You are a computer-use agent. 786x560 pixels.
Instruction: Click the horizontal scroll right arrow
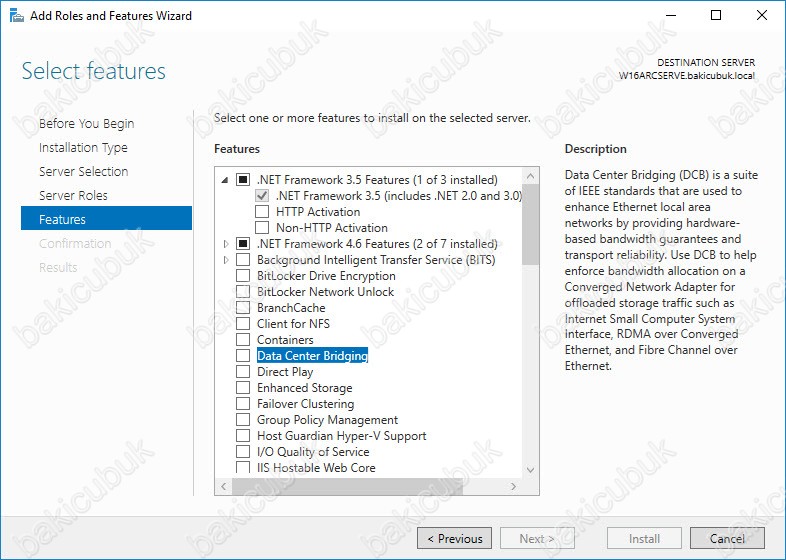point(513,486)
